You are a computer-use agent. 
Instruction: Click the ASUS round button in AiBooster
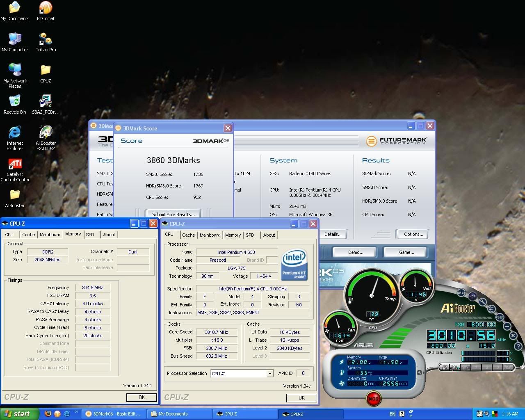(x=499, y=317)
